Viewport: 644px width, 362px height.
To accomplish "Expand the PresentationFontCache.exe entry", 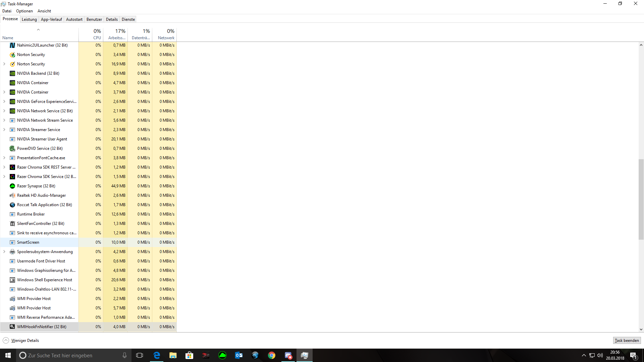I will (x=4, y=158).
